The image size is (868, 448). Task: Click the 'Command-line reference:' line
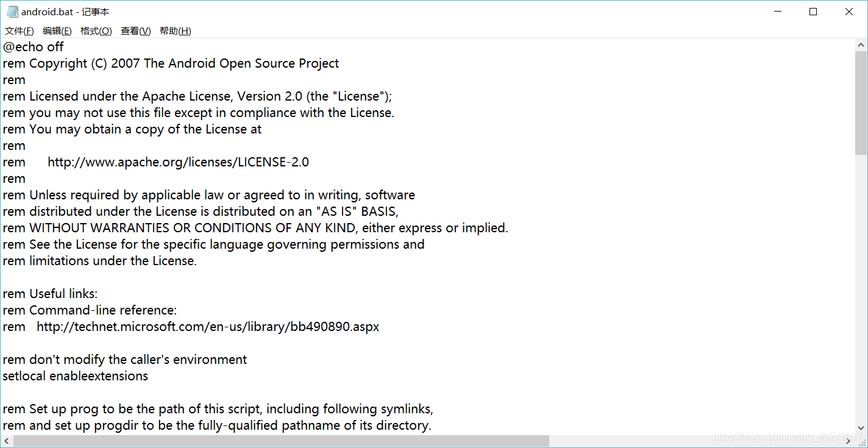coord(90,310)
